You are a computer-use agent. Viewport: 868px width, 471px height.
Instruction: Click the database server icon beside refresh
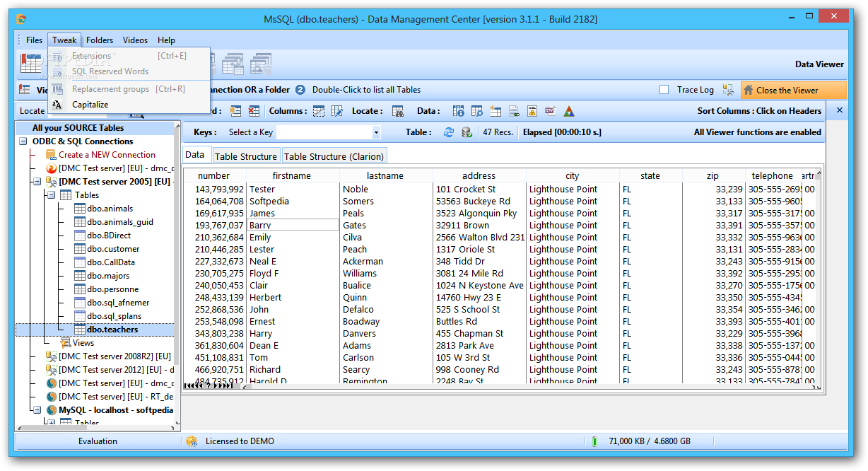[467, 132]
